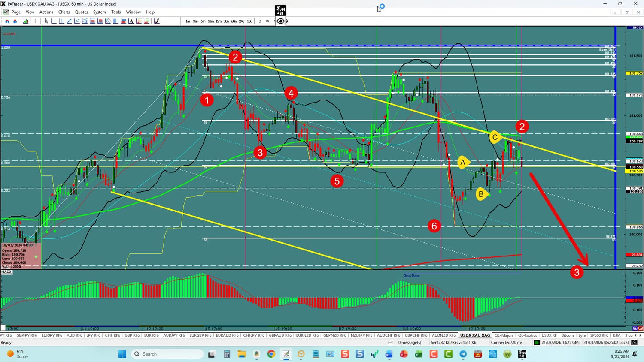Viewport: 644px width, 362px height.
Task: Switch chart to 5m timeframe
Action: (x=203, y=21)
